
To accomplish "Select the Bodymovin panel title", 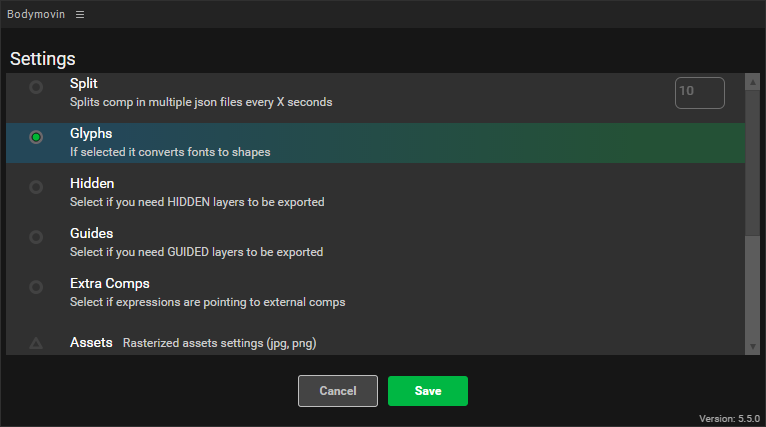I will click(x=36, y=14).
